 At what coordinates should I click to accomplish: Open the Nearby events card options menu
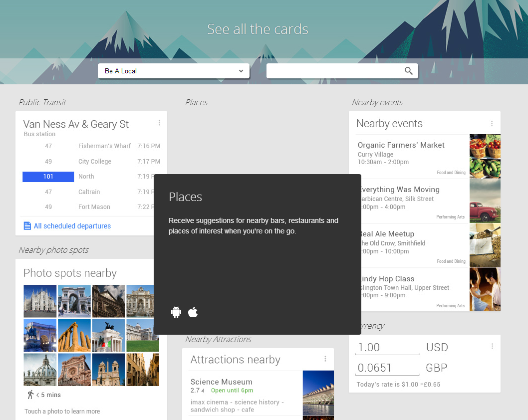coord(492,123)
